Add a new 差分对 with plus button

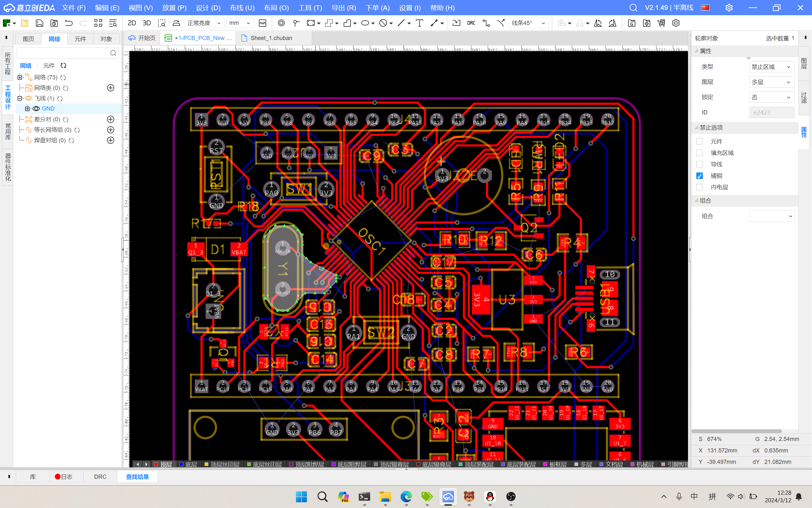(x=110, y=119)
